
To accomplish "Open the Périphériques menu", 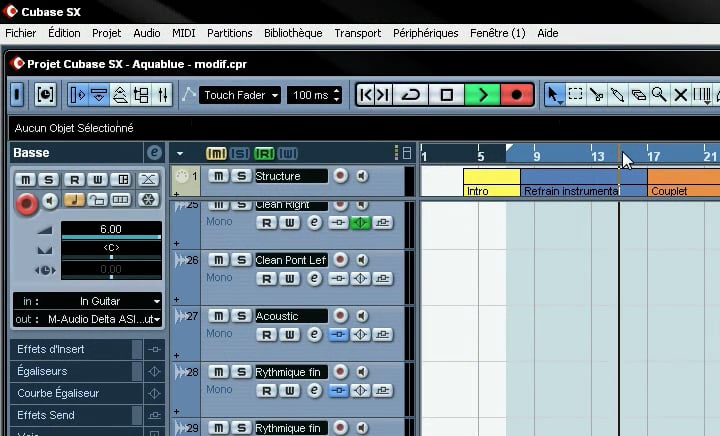I will [x=426, y=33].
